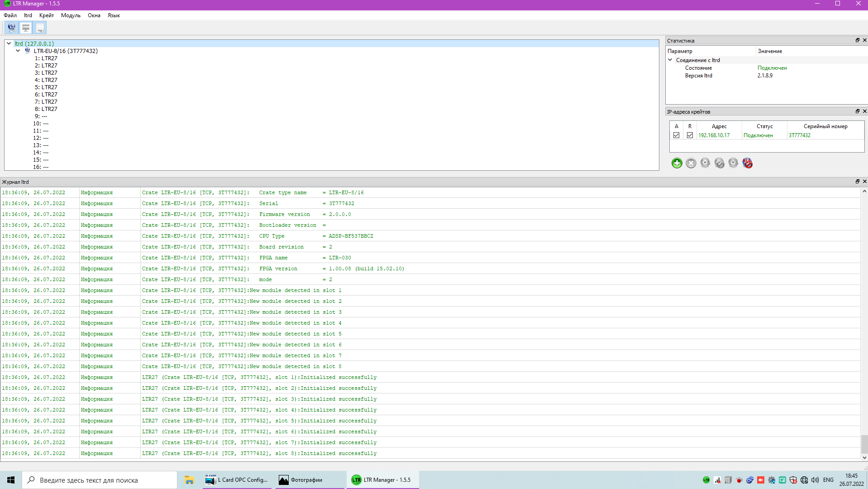Select module 5: LTR27 in the tree
The image size is (868, 489).
coord(46,87)
